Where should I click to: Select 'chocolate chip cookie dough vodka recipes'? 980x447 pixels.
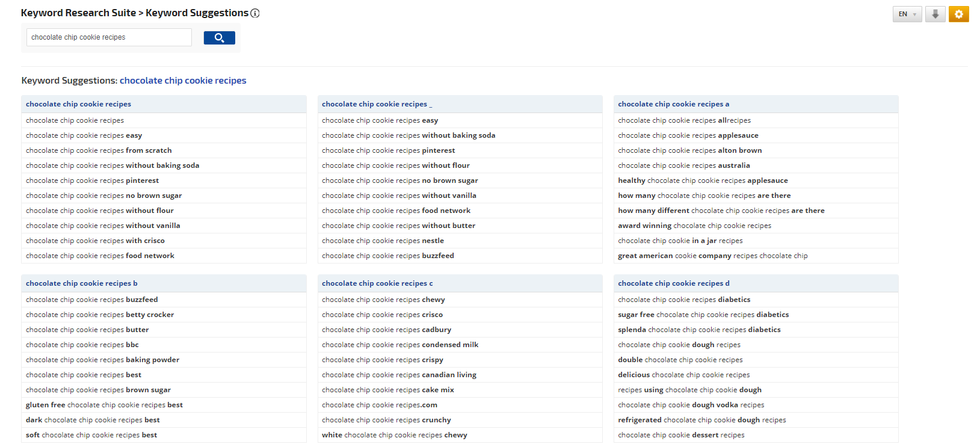[x=691, y=405]
